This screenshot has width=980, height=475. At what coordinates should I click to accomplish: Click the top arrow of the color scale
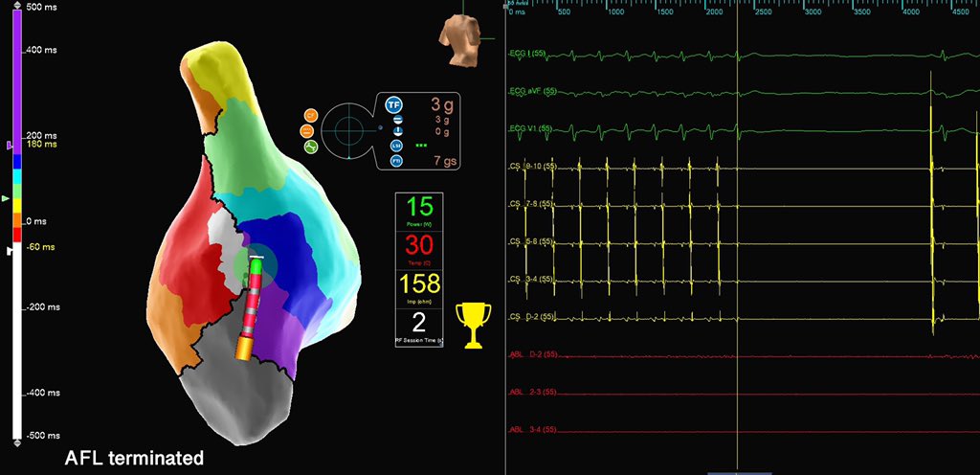(17, 7)
